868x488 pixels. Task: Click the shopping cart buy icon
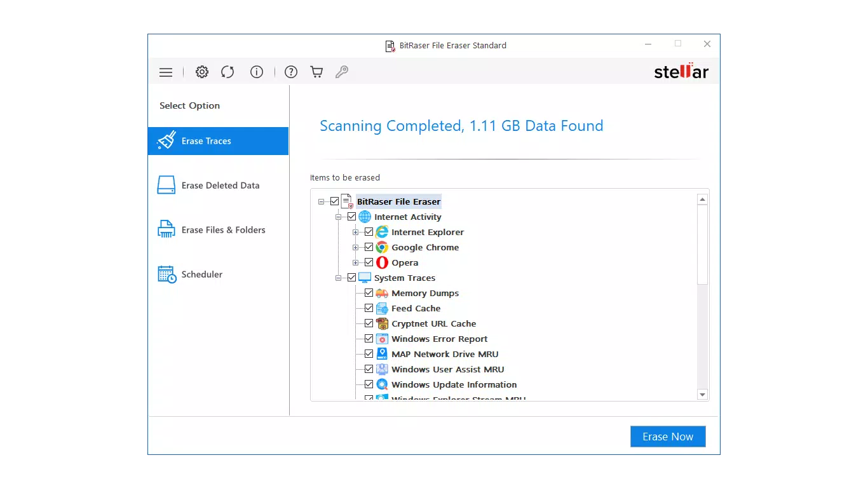pyautogui.click(x=316, y=72)
